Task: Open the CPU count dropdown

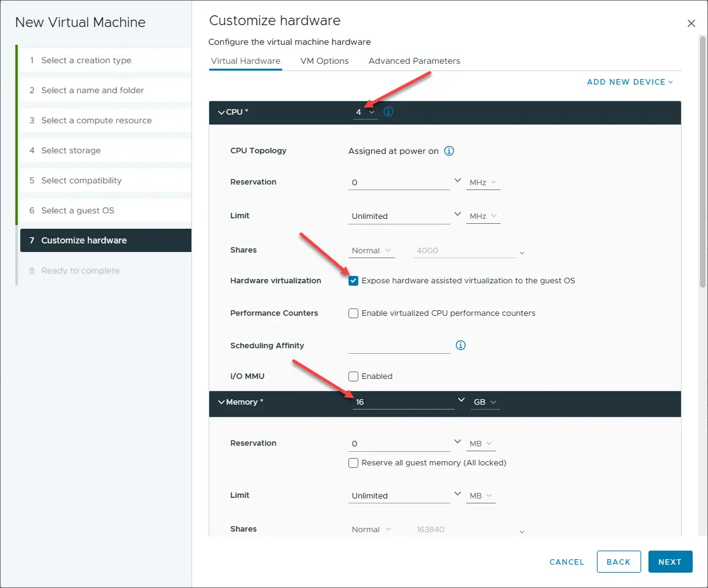Action: point(366,112)
